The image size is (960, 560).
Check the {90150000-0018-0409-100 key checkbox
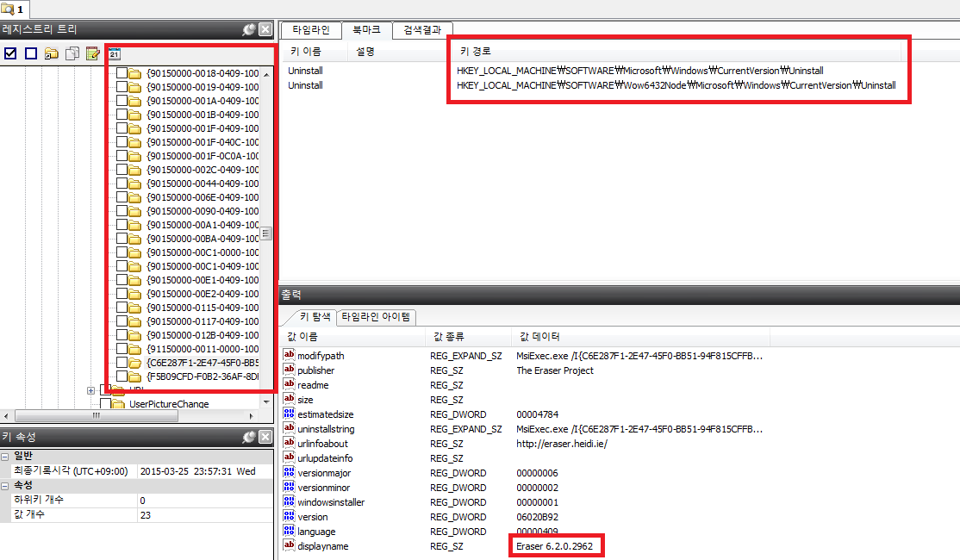122,73
